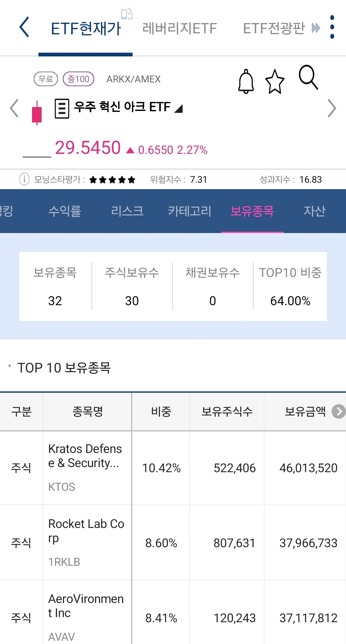Image resolution: width=346 pixels, height=644 pixels.
Task: Open the 카테고리 section tab
Action: click(190, 211)
